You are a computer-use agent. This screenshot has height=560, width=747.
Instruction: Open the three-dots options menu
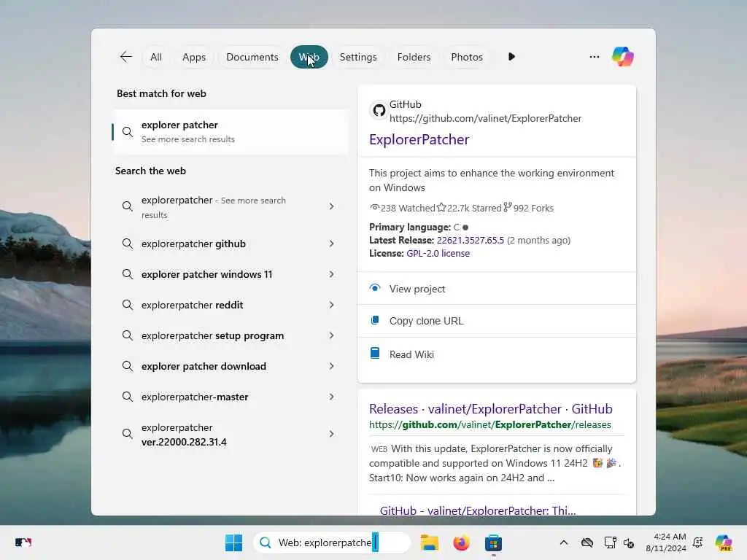594,57
